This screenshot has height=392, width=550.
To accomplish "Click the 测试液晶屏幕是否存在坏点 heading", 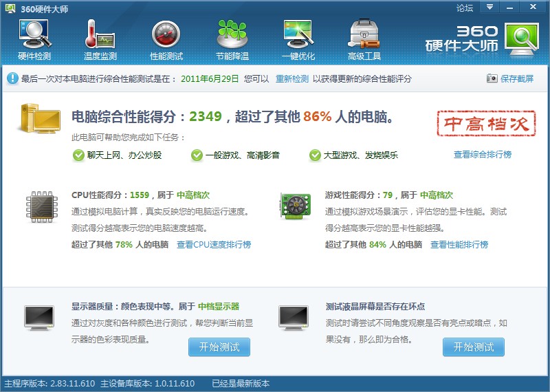I will pyautogui.click(x=375, y=306).
